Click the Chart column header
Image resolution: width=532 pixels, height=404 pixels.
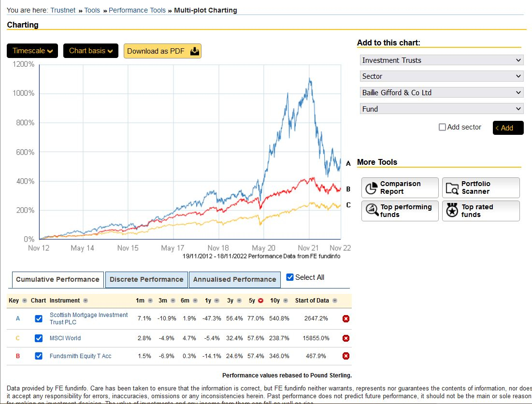click(x=38, y=301)
